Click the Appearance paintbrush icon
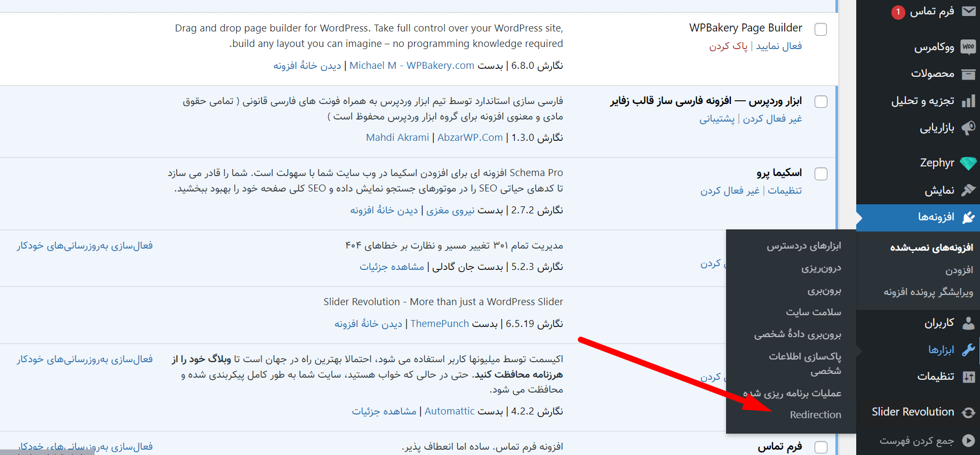The width and height of the screenshot is (980, 455). click(968, 190)
